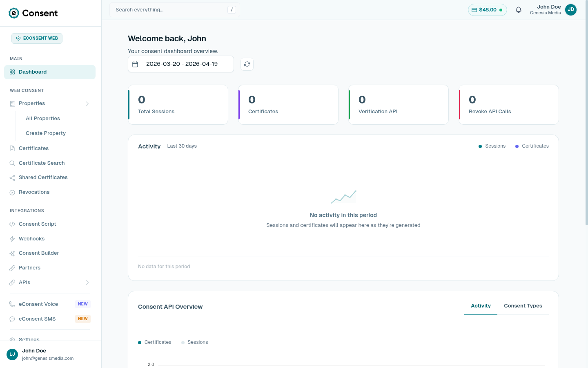Select the Total Sessions card
588x368 pixels.
[178, 105]
